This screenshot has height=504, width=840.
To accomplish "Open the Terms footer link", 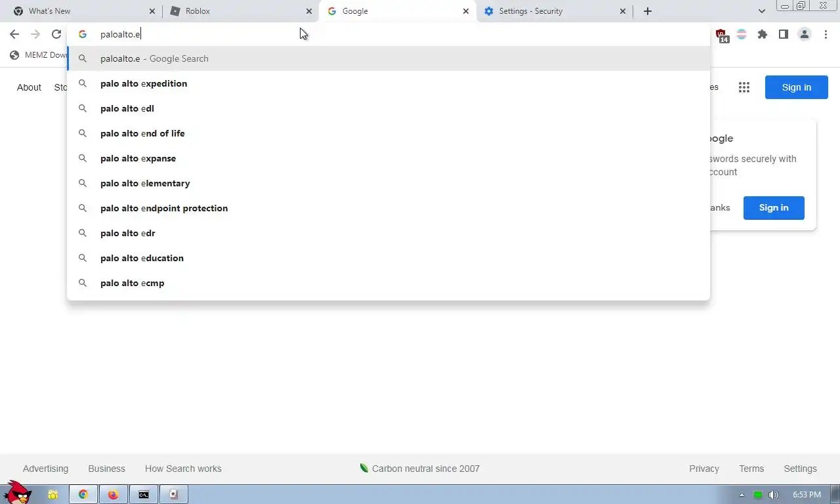I will tap(751, 469).
